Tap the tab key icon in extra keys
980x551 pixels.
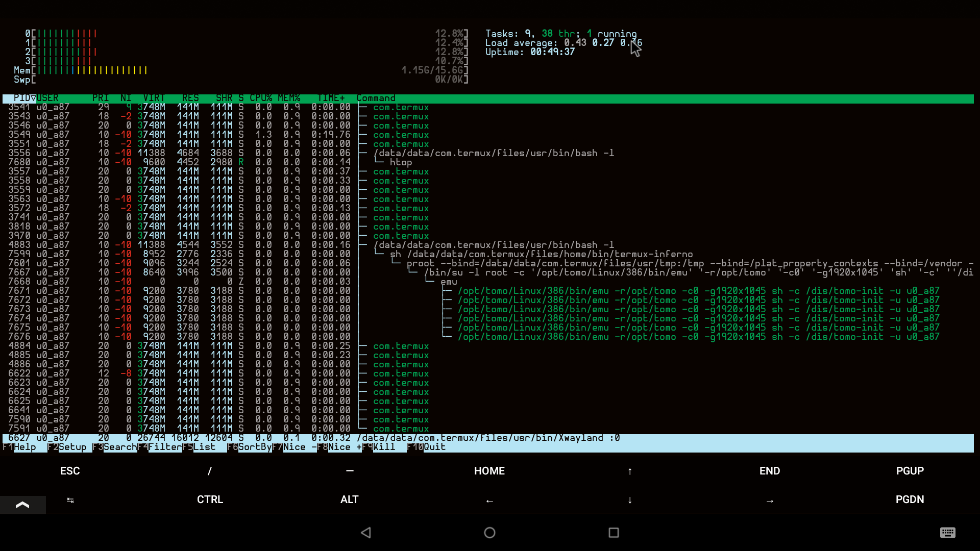click(x=70, y=500)
